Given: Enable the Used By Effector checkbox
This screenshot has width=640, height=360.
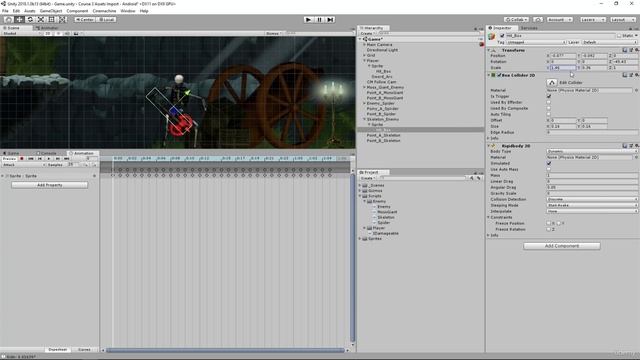Looking at the screenshot, I should click(x=549, y=102).
